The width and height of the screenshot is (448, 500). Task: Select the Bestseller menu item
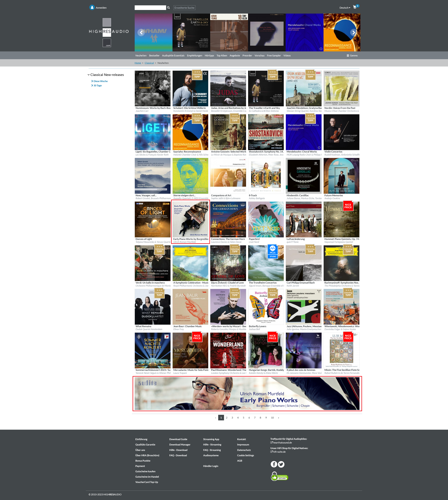coord(154,55)
